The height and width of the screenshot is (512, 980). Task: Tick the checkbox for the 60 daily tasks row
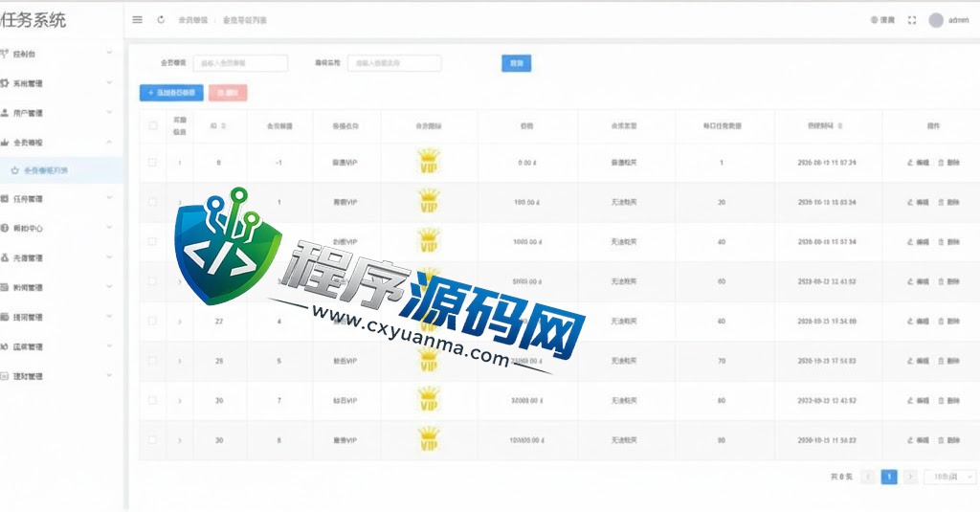(x=152, y=281)
